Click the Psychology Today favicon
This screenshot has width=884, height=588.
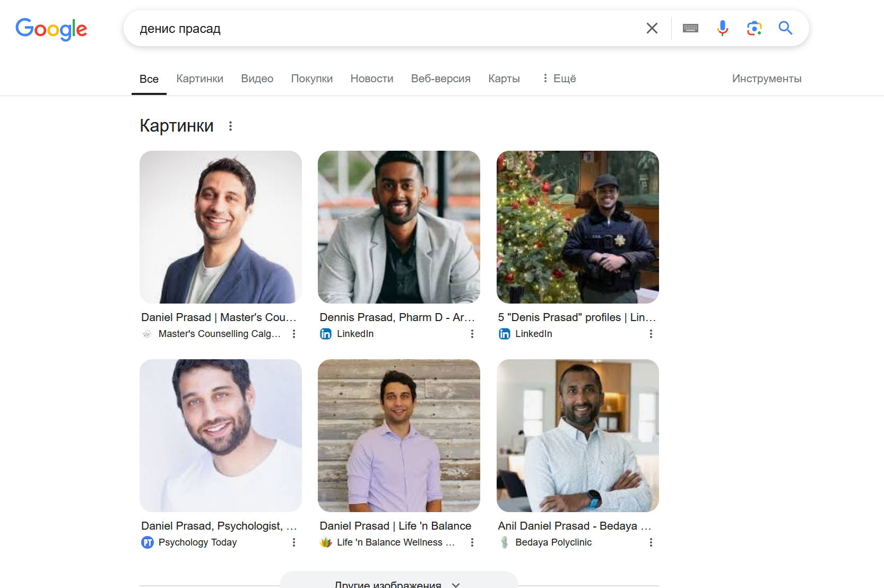147,542
